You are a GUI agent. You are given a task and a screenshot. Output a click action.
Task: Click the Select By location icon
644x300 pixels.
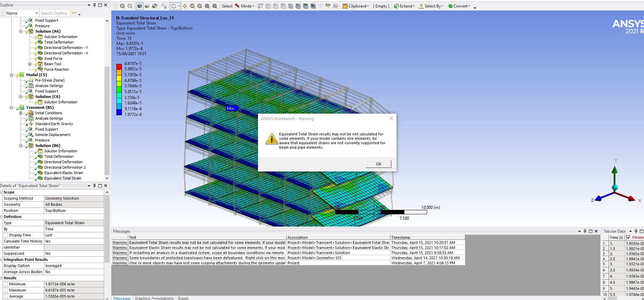421,6
